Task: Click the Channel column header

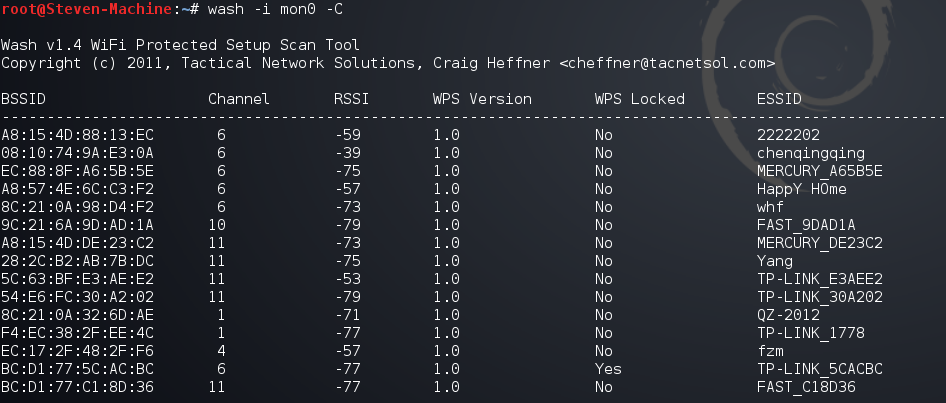Action: (238, 99)
